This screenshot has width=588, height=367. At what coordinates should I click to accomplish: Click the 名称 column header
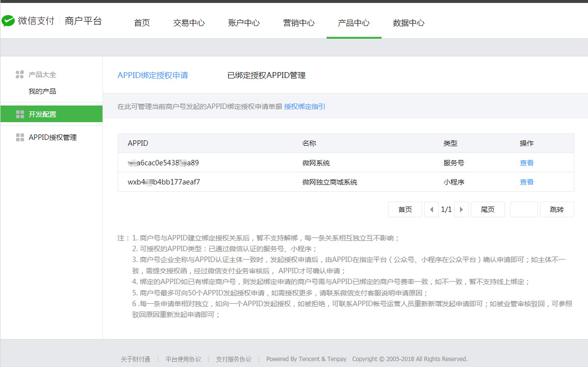[309, 143]
